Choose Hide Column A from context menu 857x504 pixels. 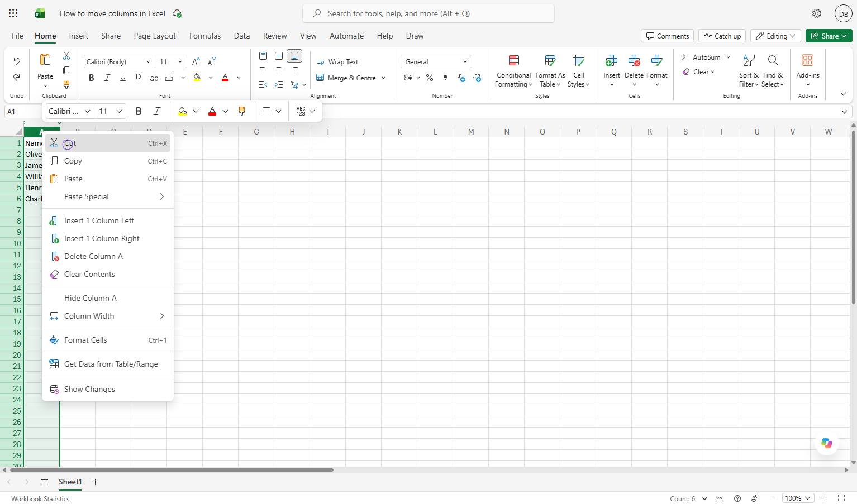click(108, 298)
